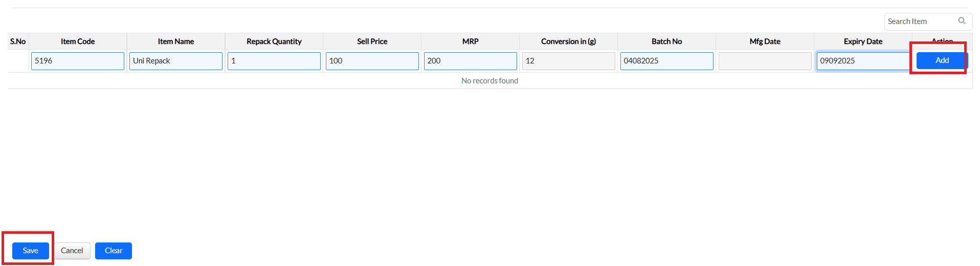Click the Sell Price column header
This screenshot has height=266, width=980.
[372, 41]
